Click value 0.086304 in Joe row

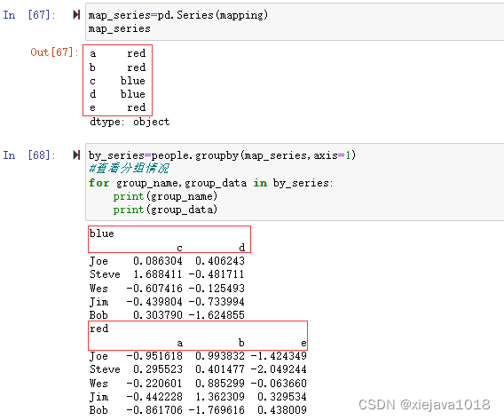coord(158,261)
